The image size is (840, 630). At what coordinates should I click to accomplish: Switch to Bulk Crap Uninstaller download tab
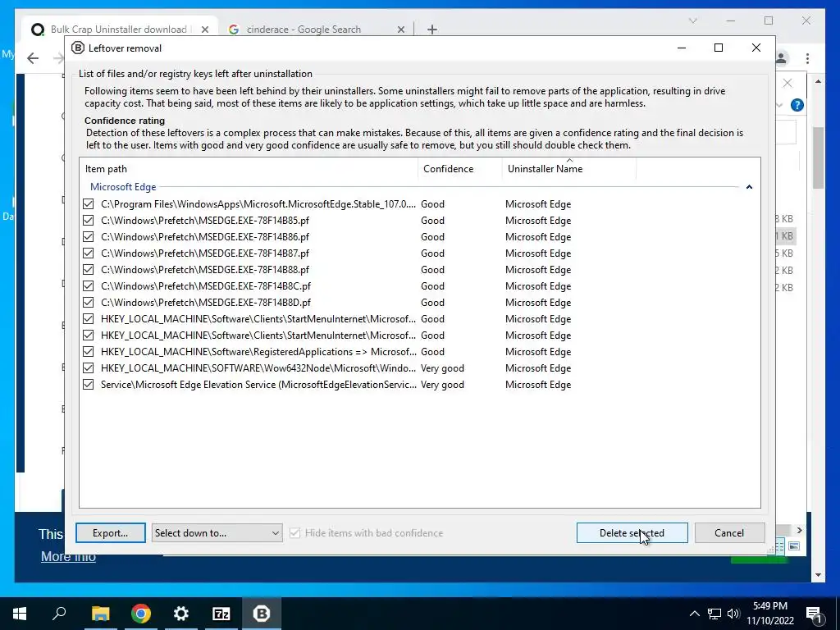pyautogui.click(x=118, y=30)
